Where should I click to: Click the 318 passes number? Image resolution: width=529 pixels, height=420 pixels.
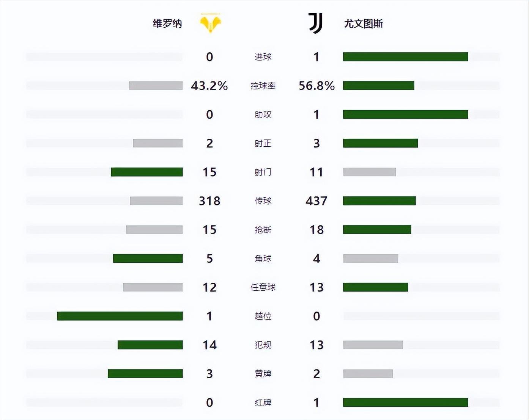pyautogui.click(x=209, y=201)
